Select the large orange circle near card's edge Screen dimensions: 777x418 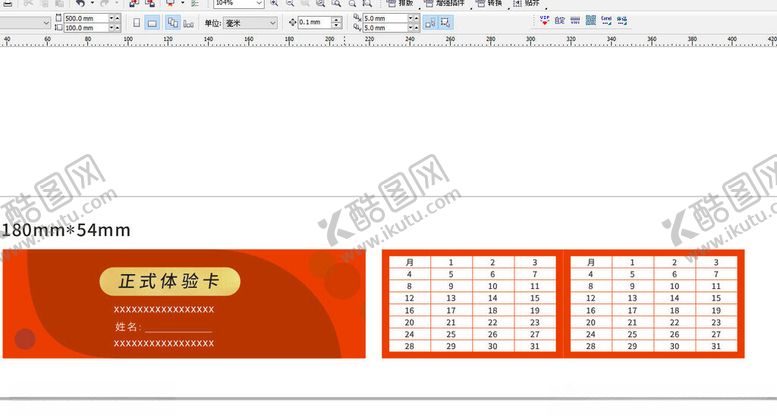pos(343,281)
